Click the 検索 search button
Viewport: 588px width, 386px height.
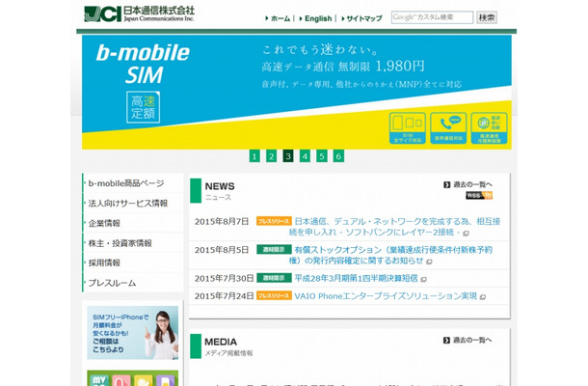point(487,17)
